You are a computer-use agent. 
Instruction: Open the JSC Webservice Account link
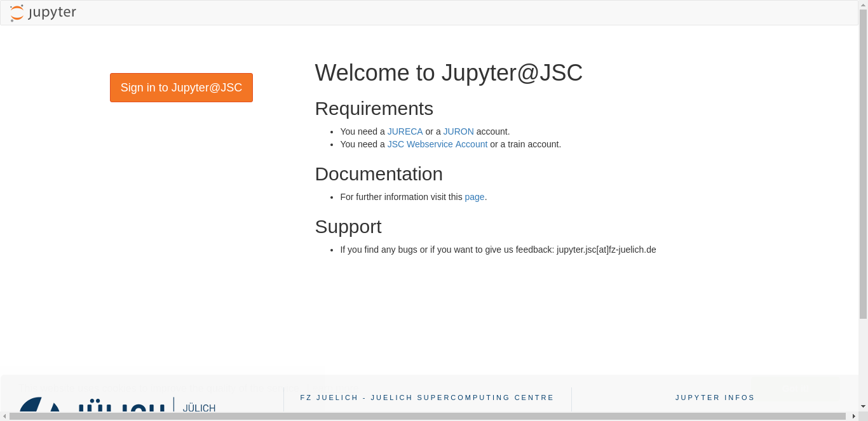click(437, 144)
